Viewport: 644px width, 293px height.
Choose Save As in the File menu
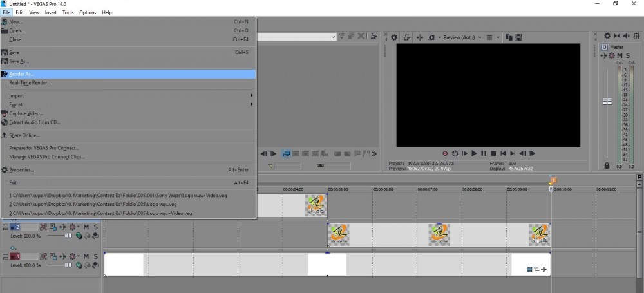click(x=128, y=61)
